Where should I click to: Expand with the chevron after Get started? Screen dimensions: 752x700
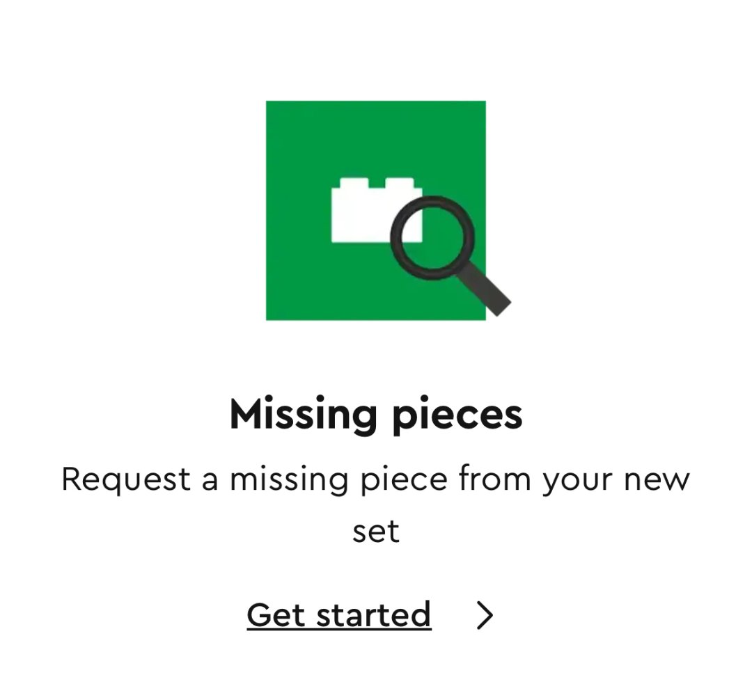coord(485,616)
